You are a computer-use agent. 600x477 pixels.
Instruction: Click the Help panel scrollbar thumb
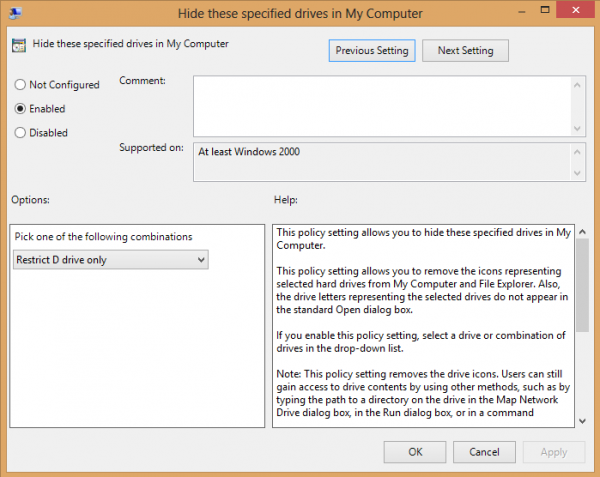pos(582,285)
